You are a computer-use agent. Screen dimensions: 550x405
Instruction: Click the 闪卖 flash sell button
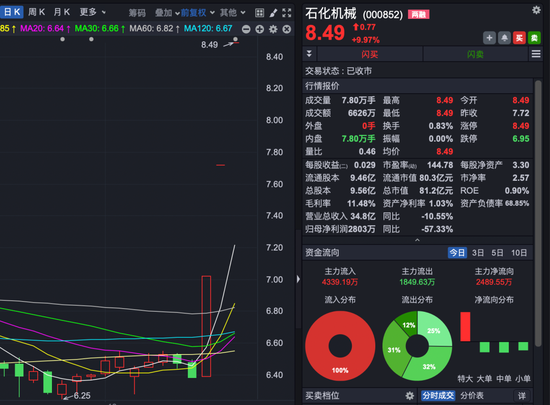pyautogui.click(x=475, y=54)
